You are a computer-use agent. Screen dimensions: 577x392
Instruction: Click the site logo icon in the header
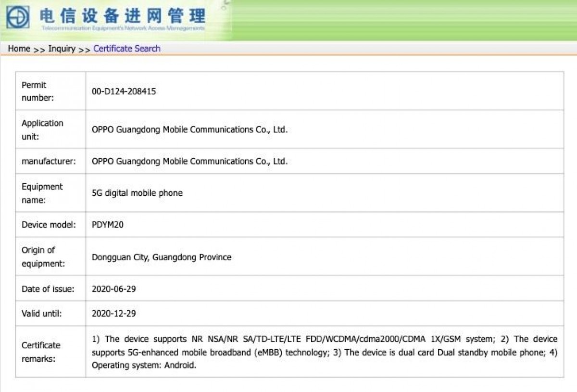[18, 16]
